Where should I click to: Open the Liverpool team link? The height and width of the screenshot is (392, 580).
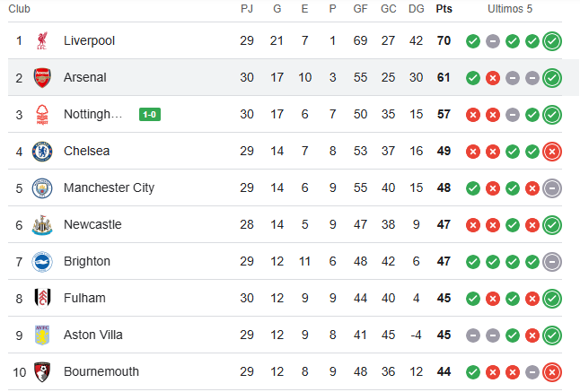click(89, 40)
